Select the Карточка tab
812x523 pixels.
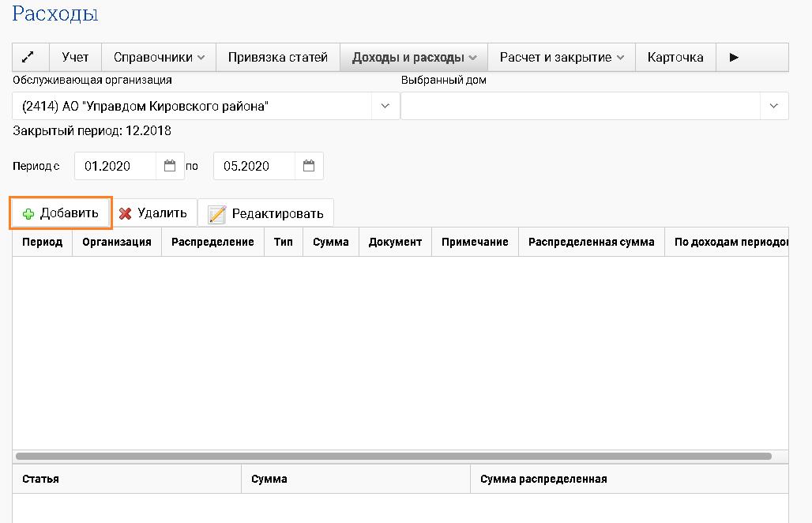[675, 56]
